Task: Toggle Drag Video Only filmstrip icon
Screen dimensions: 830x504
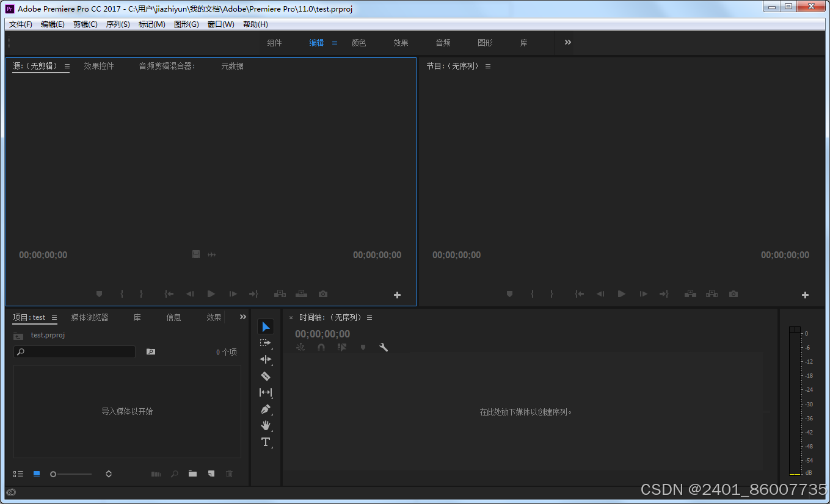Action: (196, 254)
